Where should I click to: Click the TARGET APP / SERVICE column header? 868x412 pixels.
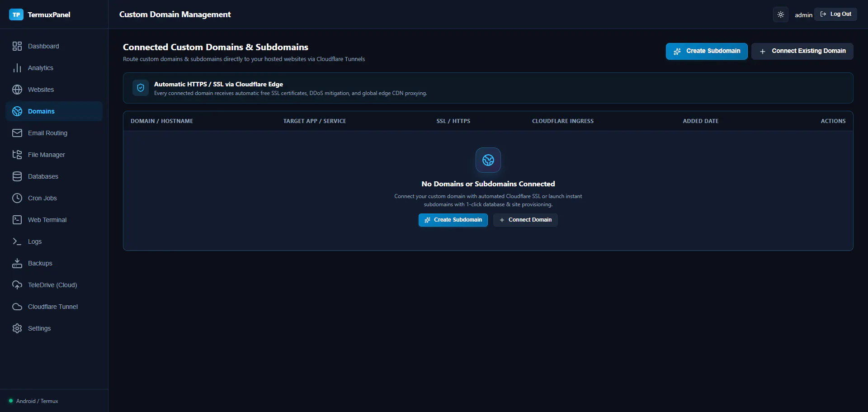click(315, 121)
